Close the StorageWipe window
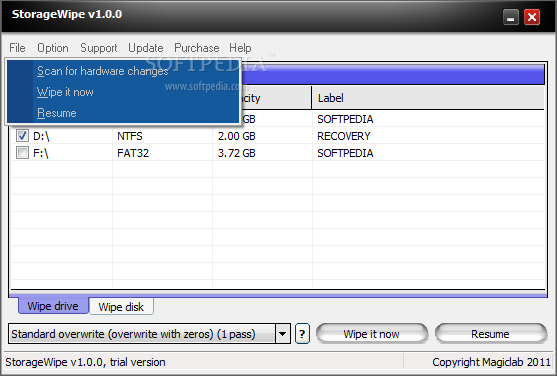 pos(532,17)
